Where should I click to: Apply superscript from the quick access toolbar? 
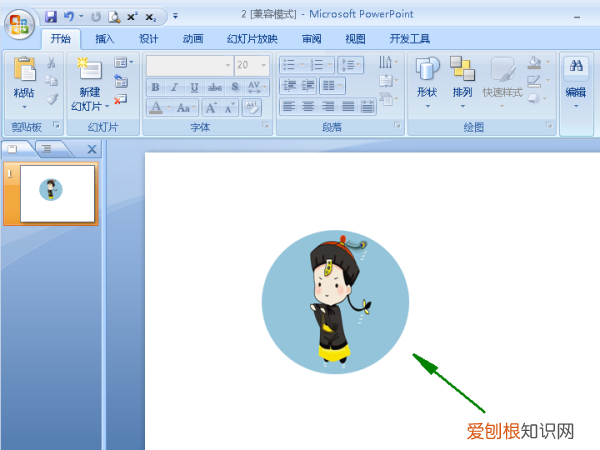click(x=132, y=17)
